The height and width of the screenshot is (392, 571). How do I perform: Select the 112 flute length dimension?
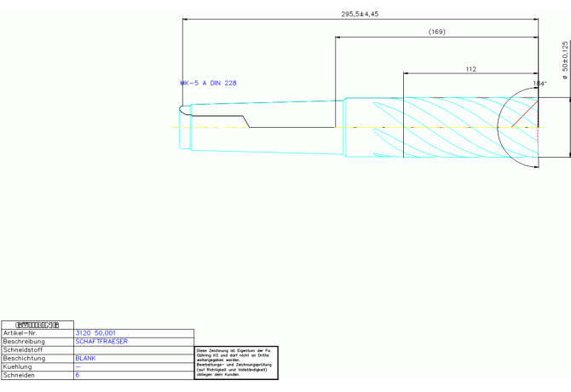pyautogui.click(x=471, y=69)
